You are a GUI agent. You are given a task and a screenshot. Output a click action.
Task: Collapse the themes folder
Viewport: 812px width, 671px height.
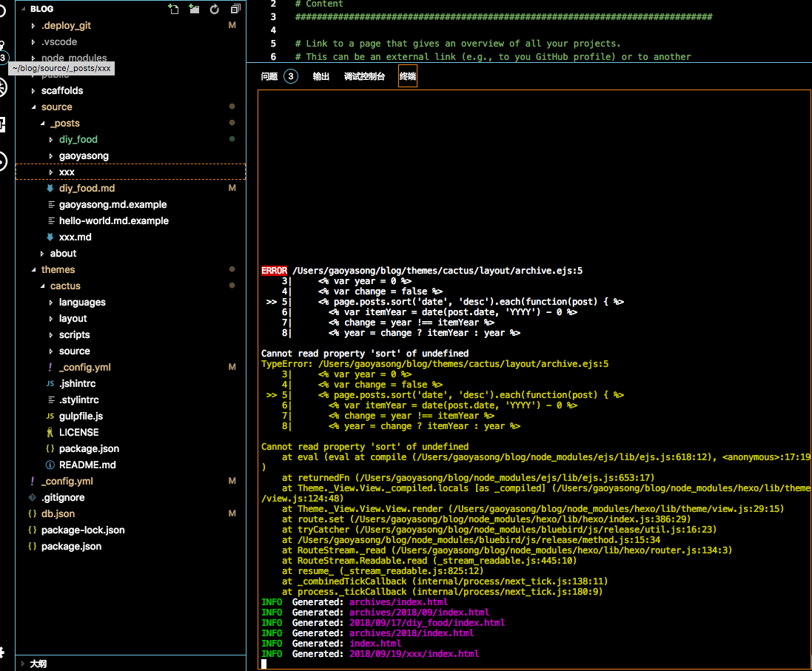tap(33, 270)
